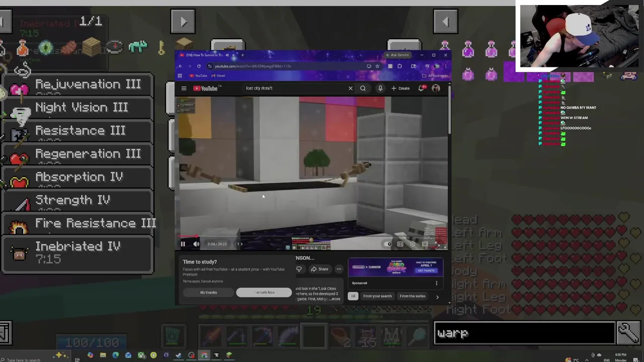
Task: Mute the tab using the speaker icon
Action: pos(227,55)
